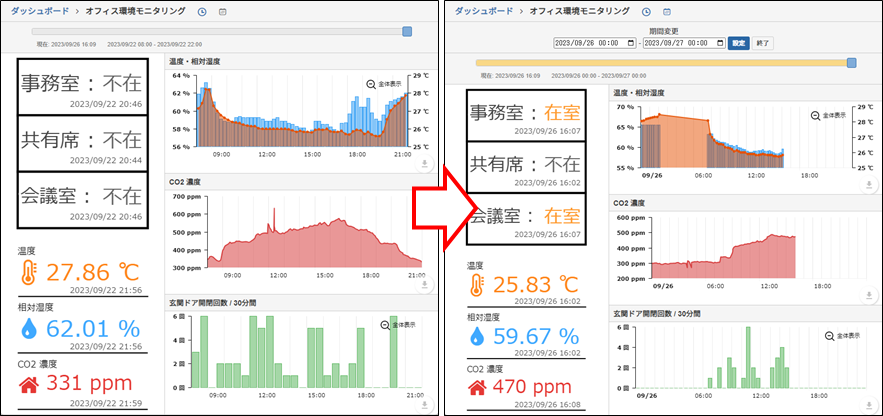Click the 59.67 % humidity value
Screen dimensions: 883x416
[x=536, y=336]
